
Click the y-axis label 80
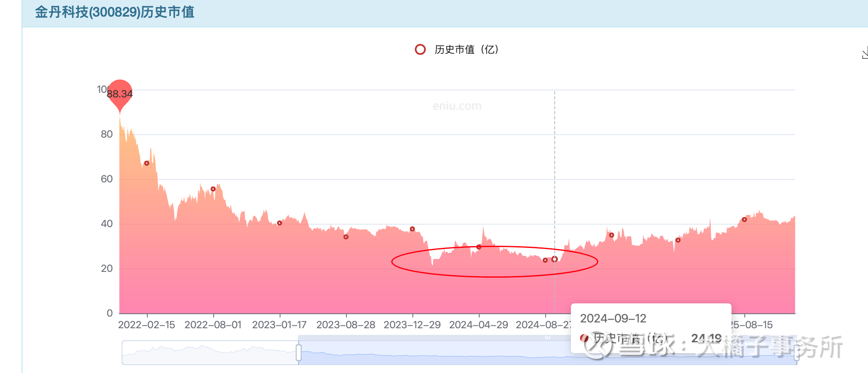107,134
